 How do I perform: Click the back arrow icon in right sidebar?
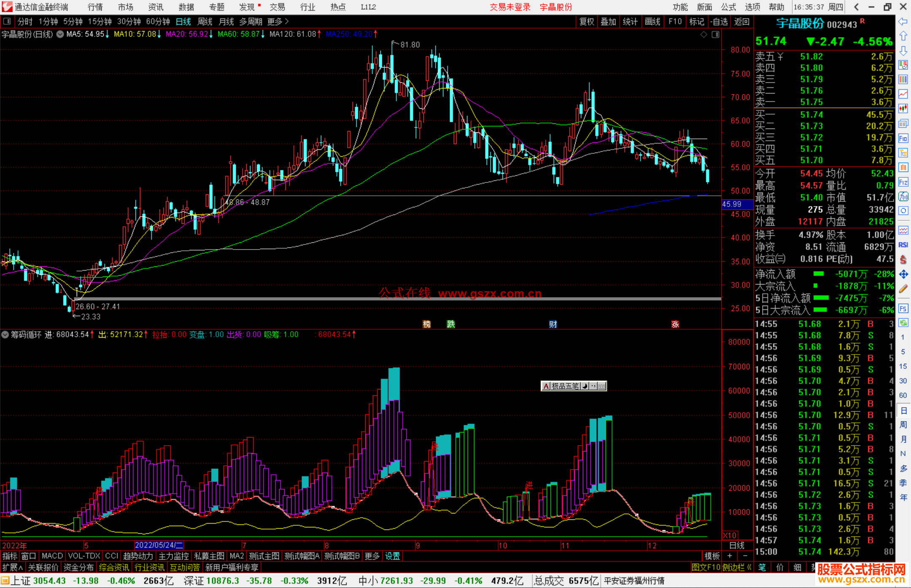click(x=903, y=21)
